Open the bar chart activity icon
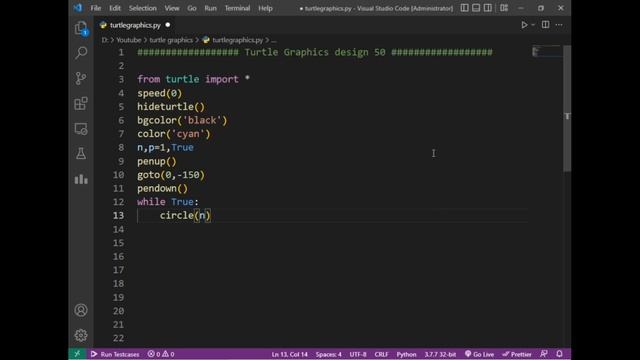The height and width of the screenshot is (360, 640). pyautogui.click(x=81, y=179)
